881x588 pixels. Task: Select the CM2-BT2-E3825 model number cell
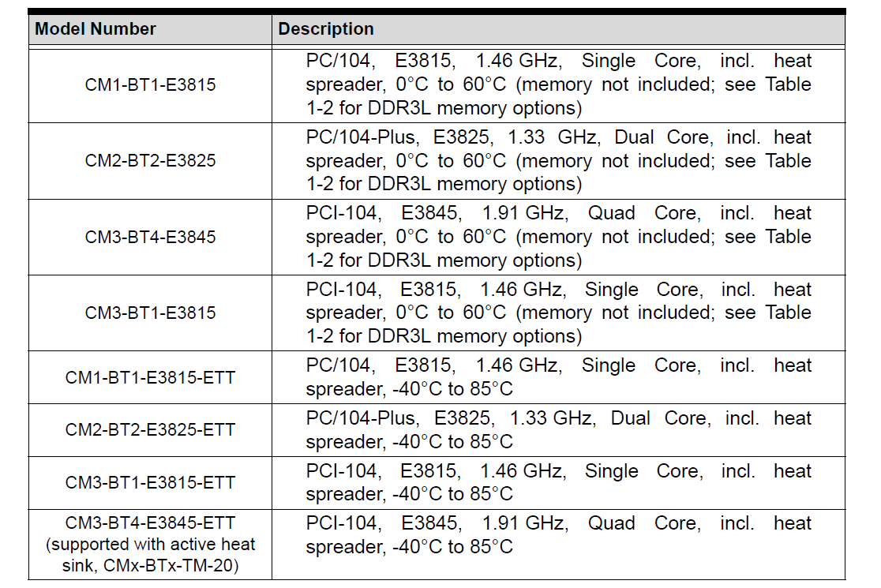[150, 161]
